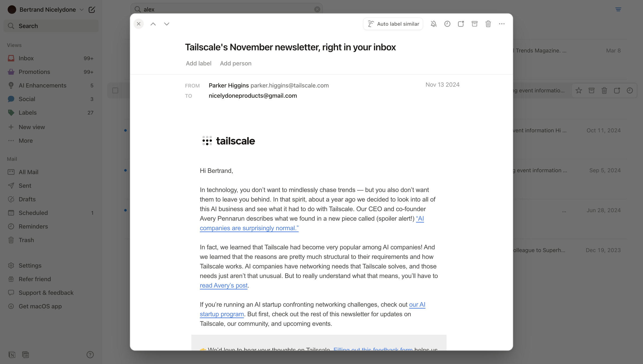The height and width of the screenshot is (364, 643).
Task: Star the highlighted email in the list
Action: 579,90
